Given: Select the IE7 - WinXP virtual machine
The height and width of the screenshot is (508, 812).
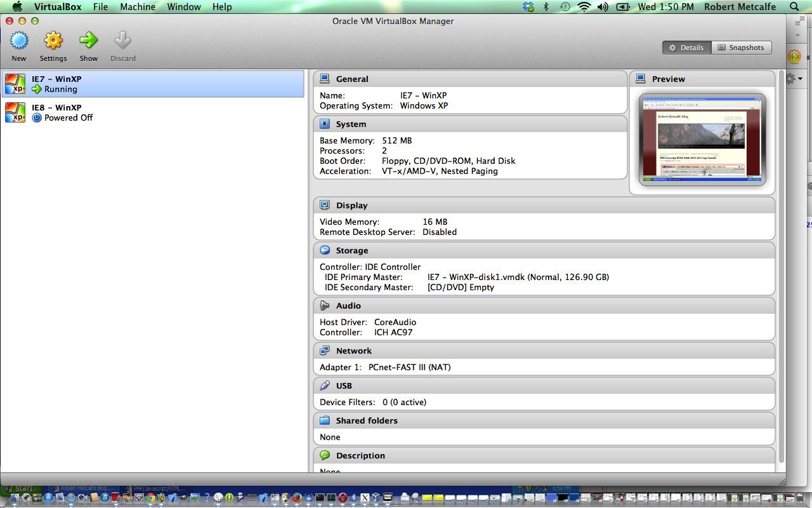Looking at the screenshot, I should [x=152, y=84].
